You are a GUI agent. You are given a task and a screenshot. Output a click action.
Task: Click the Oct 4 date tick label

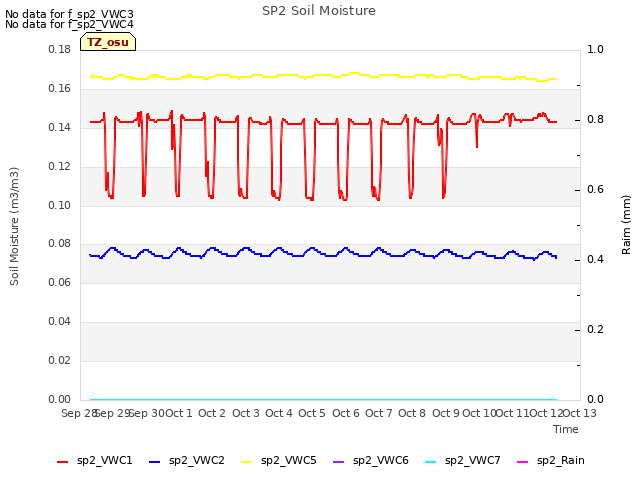tap(279, 413)
